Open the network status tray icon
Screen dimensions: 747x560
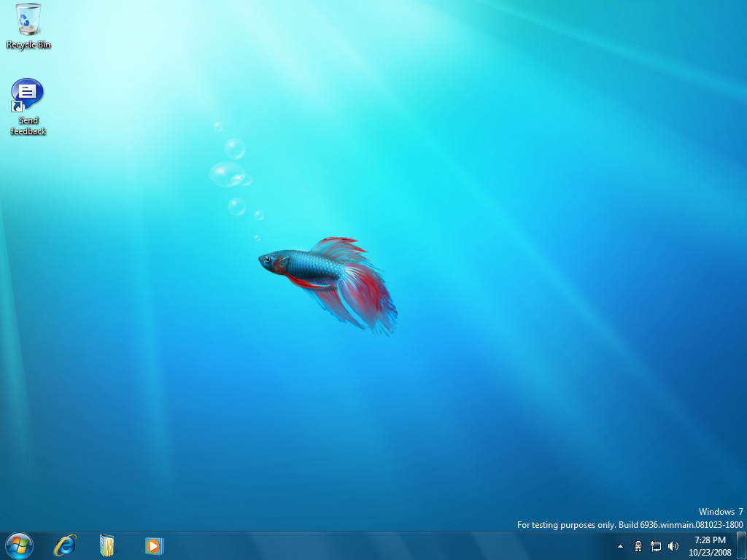(656, 546)
